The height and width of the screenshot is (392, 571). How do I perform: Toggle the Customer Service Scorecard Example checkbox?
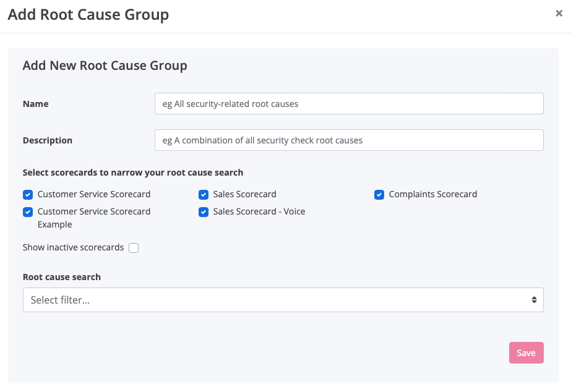(x=28, y=212)
